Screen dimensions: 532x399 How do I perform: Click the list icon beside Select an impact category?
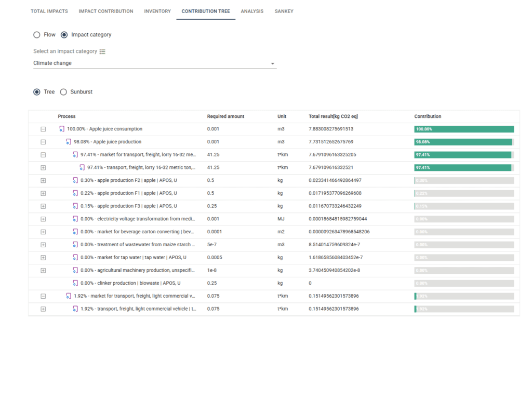click(x=102, y=51)
